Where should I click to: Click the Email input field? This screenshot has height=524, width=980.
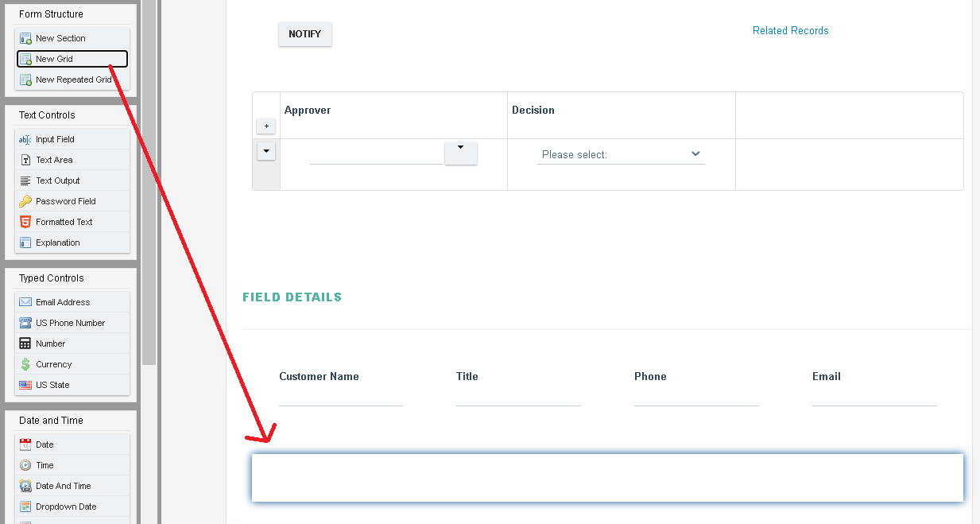click(x=874, y=396)
